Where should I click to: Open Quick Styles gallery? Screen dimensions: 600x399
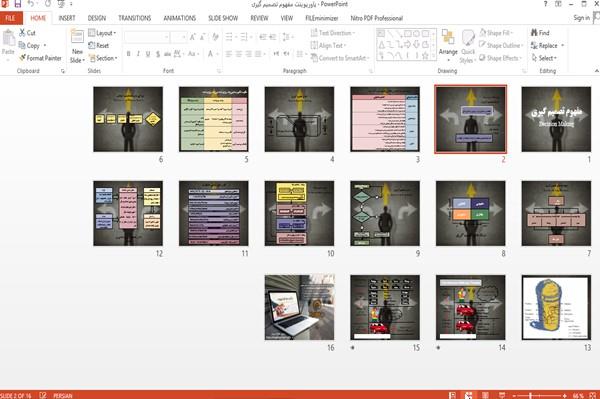click(x=468, y=46)
